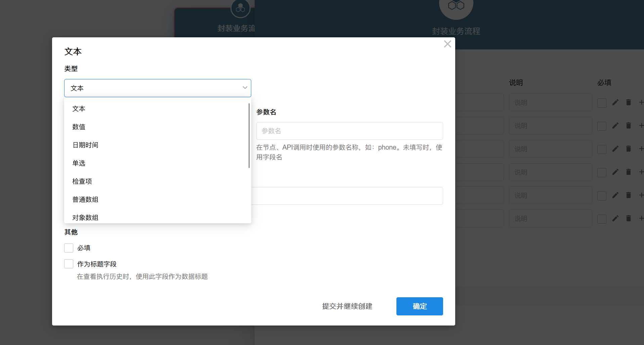
Task: Toggle the required checkbox in second table row
Action: (x=602, y=126)
